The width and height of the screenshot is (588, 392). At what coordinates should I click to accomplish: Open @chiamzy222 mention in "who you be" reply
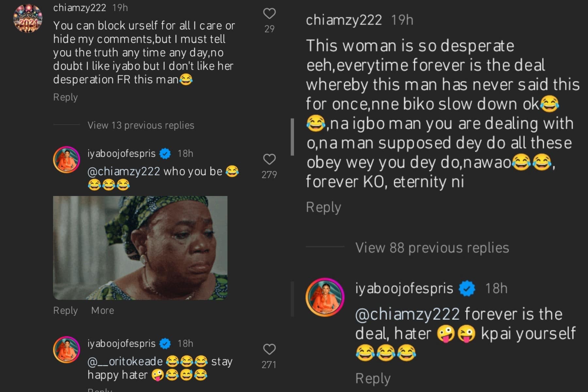(x=123, y=171)
